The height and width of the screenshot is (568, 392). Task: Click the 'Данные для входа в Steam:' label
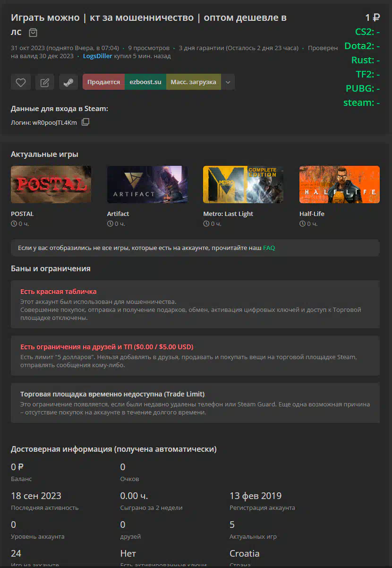point(60,109)
